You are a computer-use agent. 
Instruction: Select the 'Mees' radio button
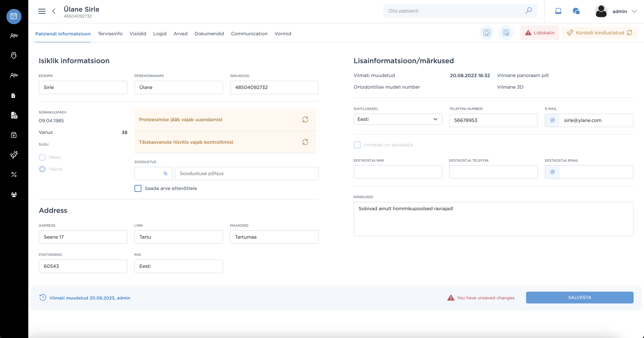click(x=42, y=157)
